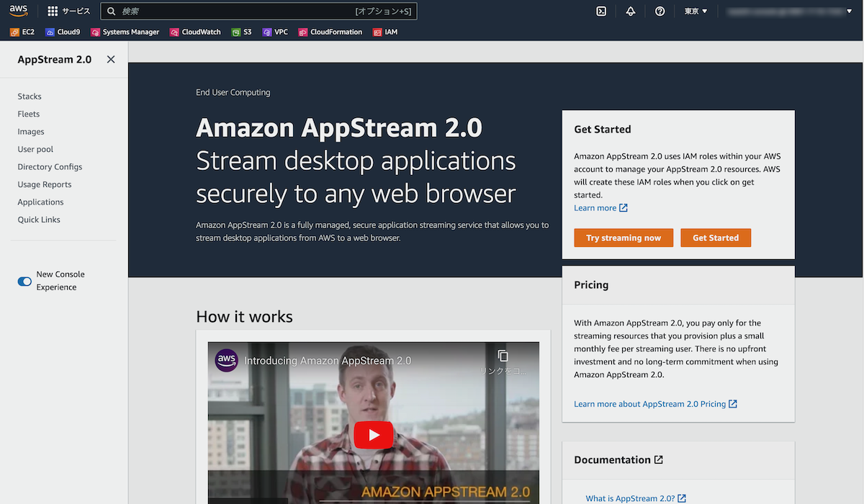The image size is (864, 504).
Task: Play the Introducing AppStream 2.0 video
Action: (373, 435)
